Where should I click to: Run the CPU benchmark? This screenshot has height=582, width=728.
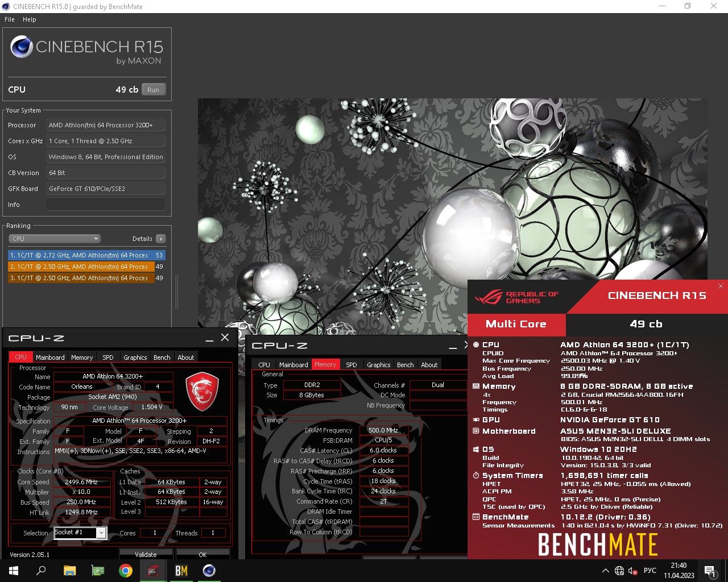point(154,90)
